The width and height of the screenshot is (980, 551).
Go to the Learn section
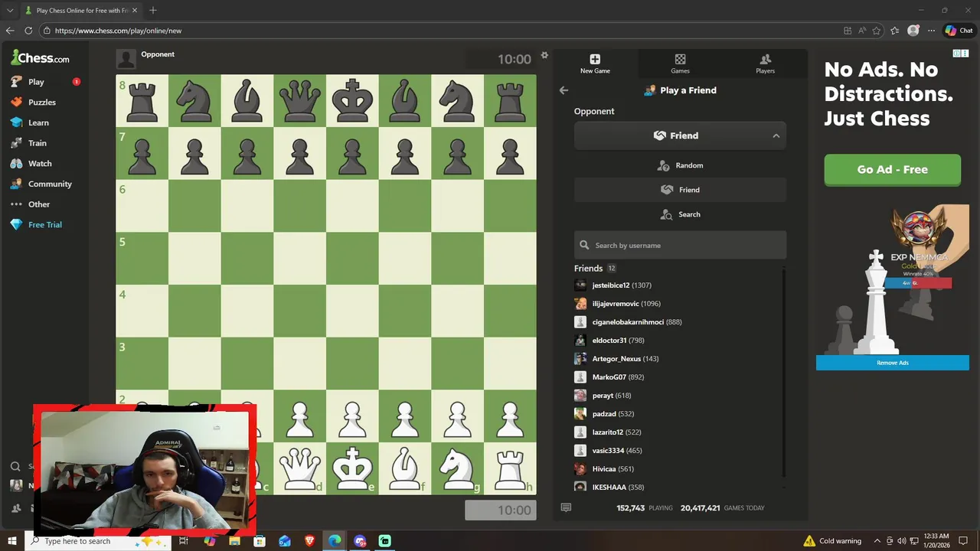[x=36, y=122]
